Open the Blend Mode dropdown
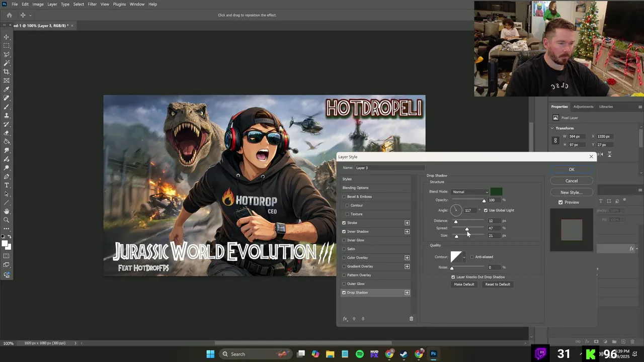The width and height of the screenshot is (644, 362). (470, 192)
